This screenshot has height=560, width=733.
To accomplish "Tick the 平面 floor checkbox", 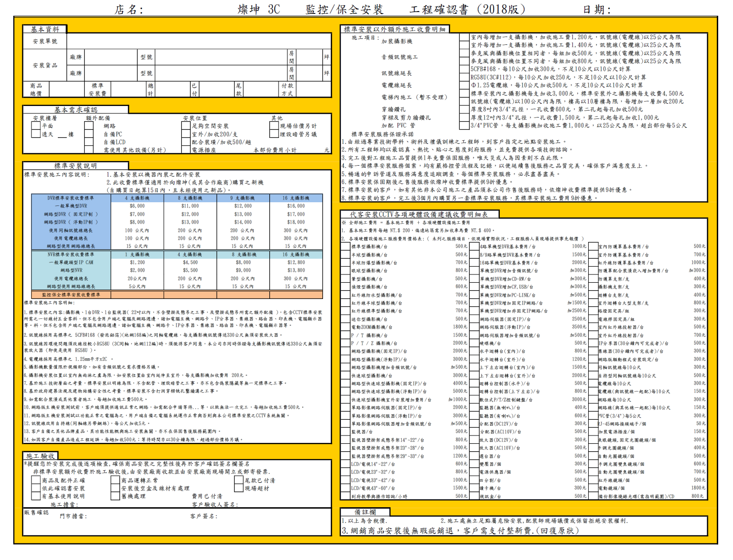I will pyautogui.click(x=36, y=126).
